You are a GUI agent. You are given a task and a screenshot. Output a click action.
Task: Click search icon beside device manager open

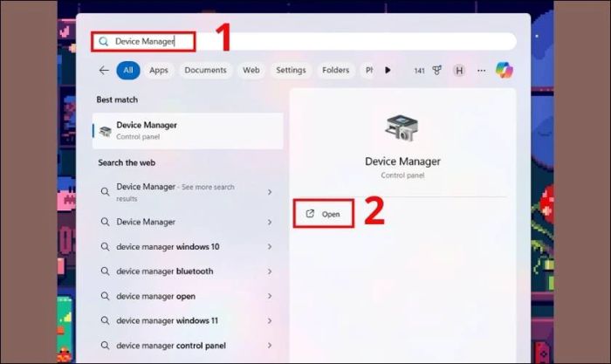click(x=105, y=296)
